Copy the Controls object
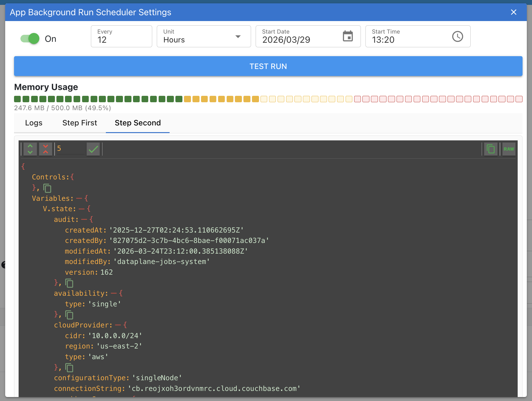 click(47, 188)
